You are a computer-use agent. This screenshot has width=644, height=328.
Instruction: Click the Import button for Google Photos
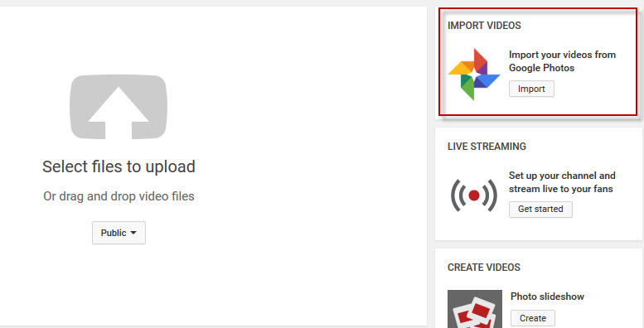click(x=531, y=89)
